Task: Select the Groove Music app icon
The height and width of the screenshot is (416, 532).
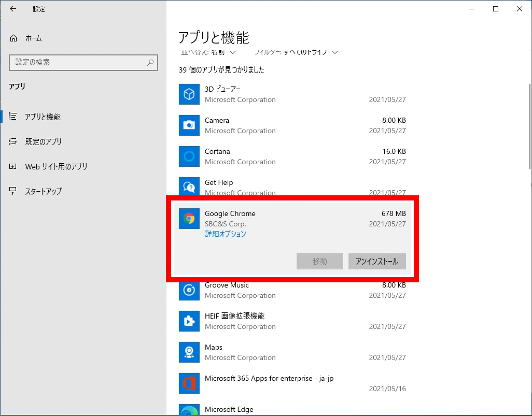Action: (x=189, y=290)
